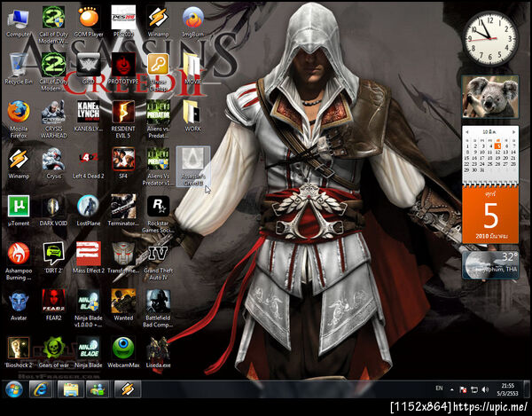Select Battlefield Bad Company shortcut

tap(158, 308)
